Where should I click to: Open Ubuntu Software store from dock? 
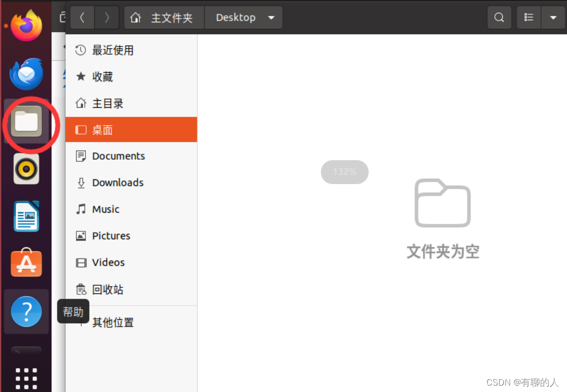tap(26, 263)
